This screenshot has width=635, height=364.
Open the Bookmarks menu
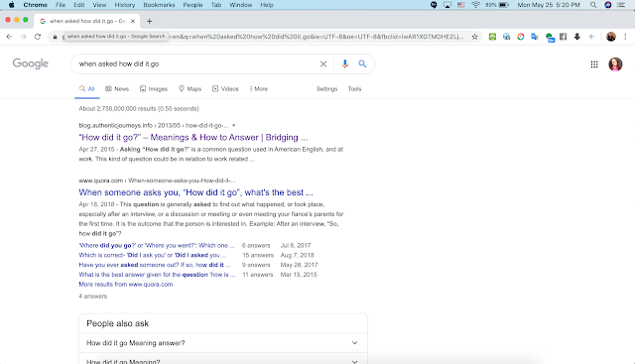coord(159,5)
